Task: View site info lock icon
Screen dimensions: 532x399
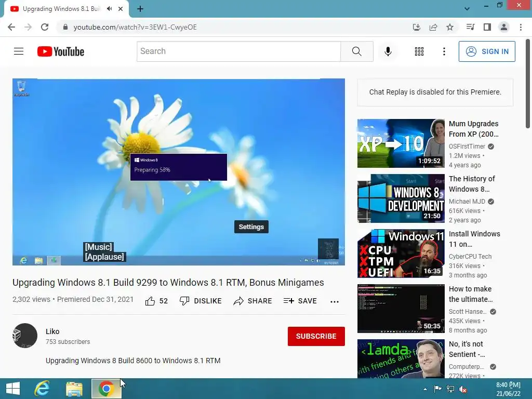Action: 65,27
